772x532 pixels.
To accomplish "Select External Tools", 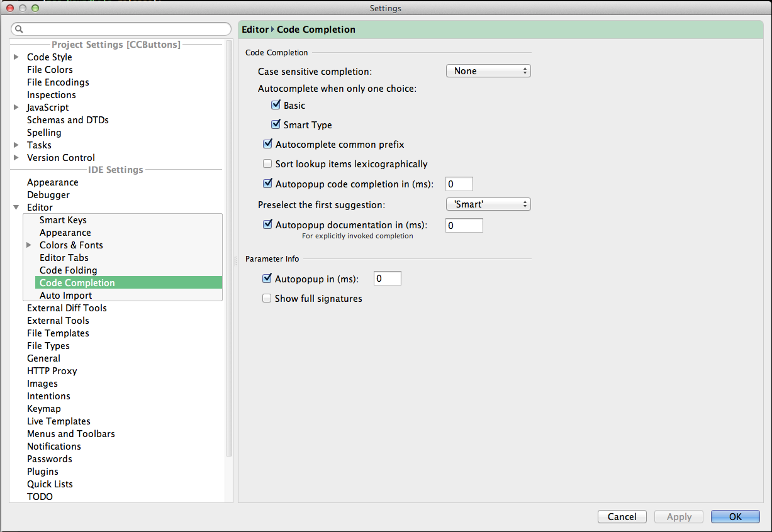I will point(58,321).
